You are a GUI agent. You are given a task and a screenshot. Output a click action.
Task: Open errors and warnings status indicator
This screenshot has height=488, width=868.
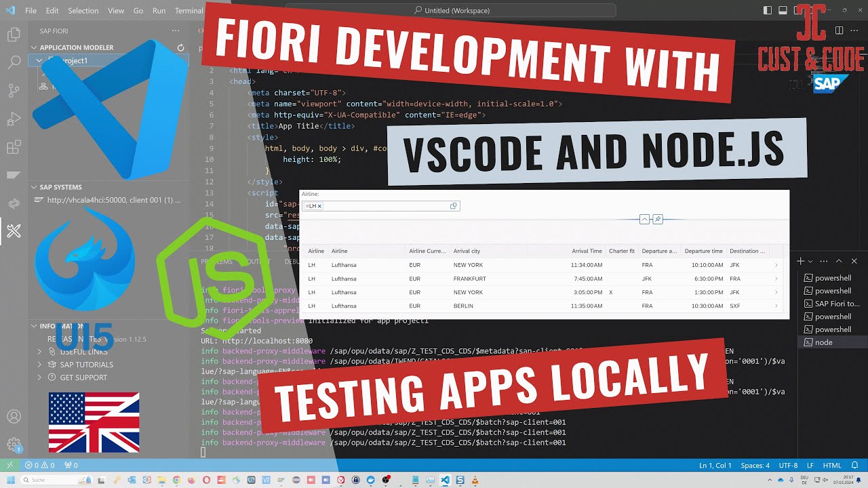click(x=39, y=466)
